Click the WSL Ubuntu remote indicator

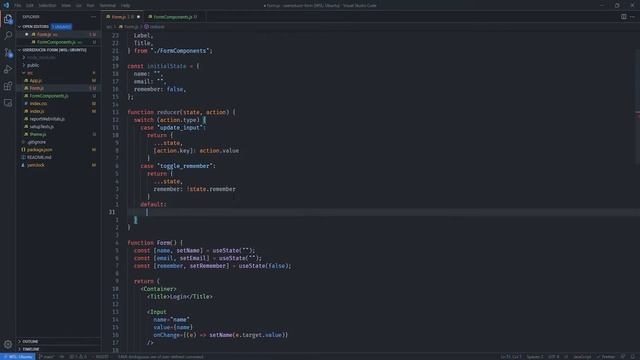(18, 357)
